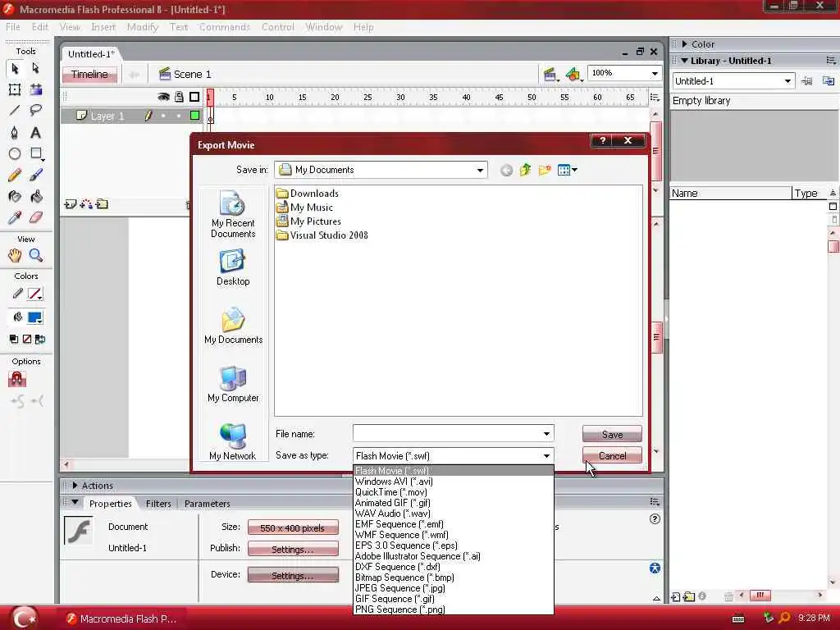
Task: Click the Start button on taskbar
Action: coord(24,619)
